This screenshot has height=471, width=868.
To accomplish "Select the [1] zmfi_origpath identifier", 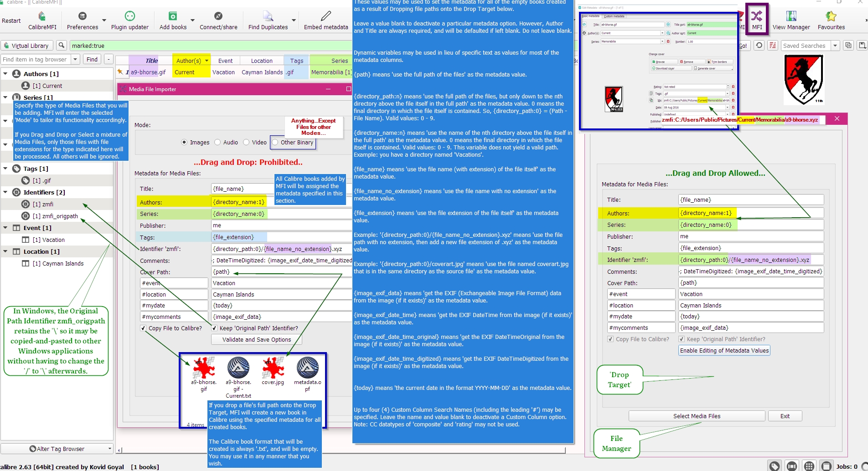I will tap(55, 216).
